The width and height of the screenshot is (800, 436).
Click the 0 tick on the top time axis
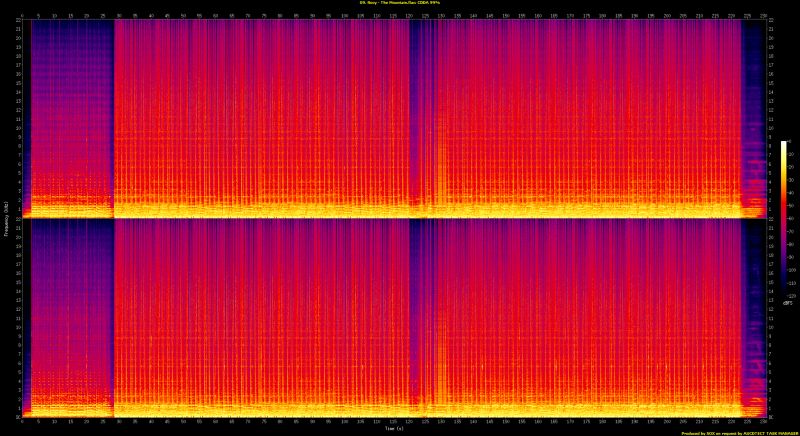tap(22, 15)
